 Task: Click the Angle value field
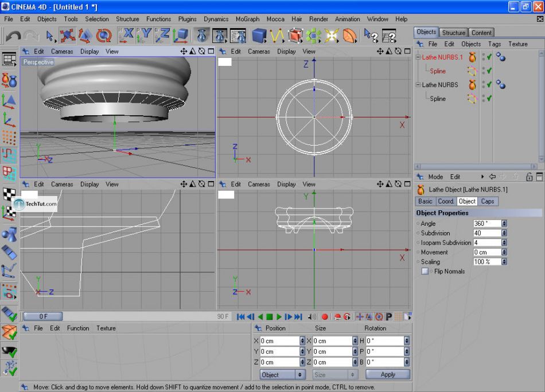tap(487, 224)
